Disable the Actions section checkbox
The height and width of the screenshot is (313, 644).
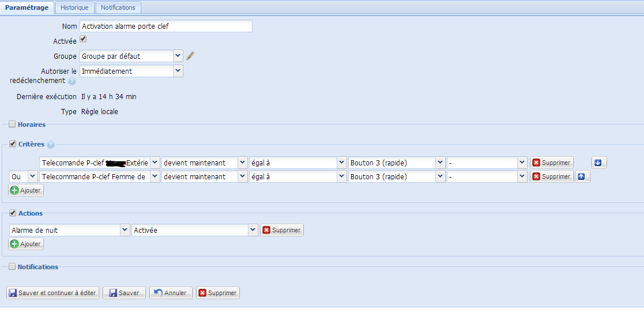point(12,213)
